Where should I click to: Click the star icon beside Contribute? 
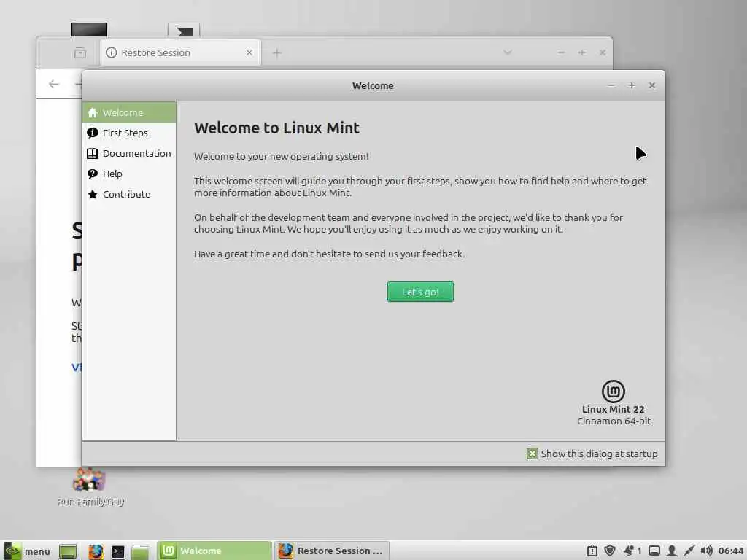[93, 194]
